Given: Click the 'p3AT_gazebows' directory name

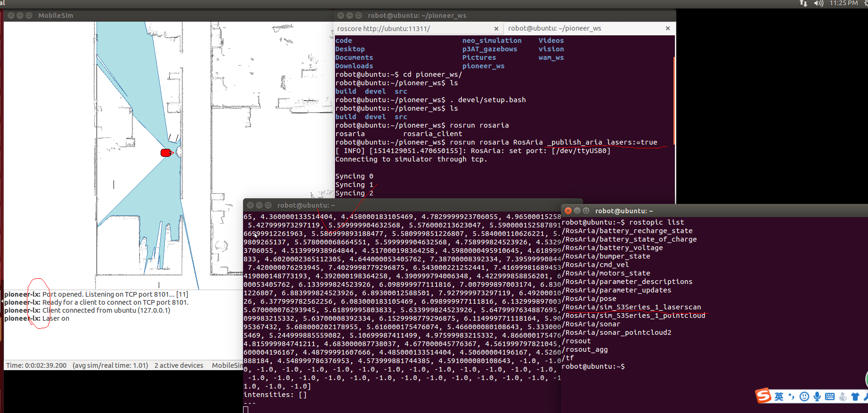Looking at the screenshot, I should pos(490,49).
